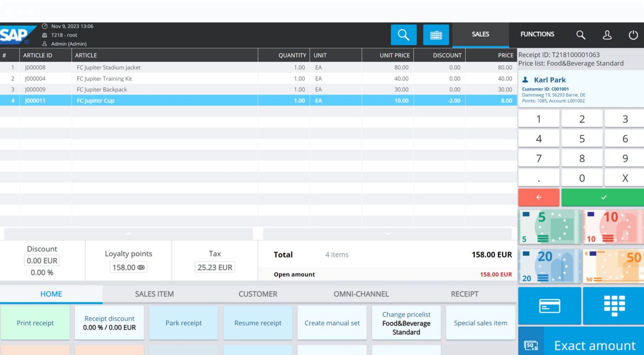Screen dimensions: 644x355
Task: Click the Park receipt button
Action: pos(183,323)
